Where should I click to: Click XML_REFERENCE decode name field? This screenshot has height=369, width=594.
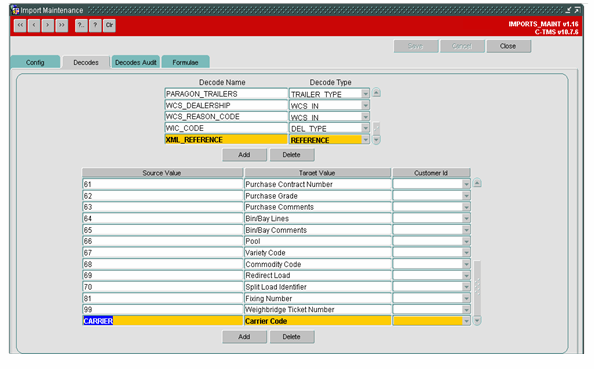pos(226,140)
